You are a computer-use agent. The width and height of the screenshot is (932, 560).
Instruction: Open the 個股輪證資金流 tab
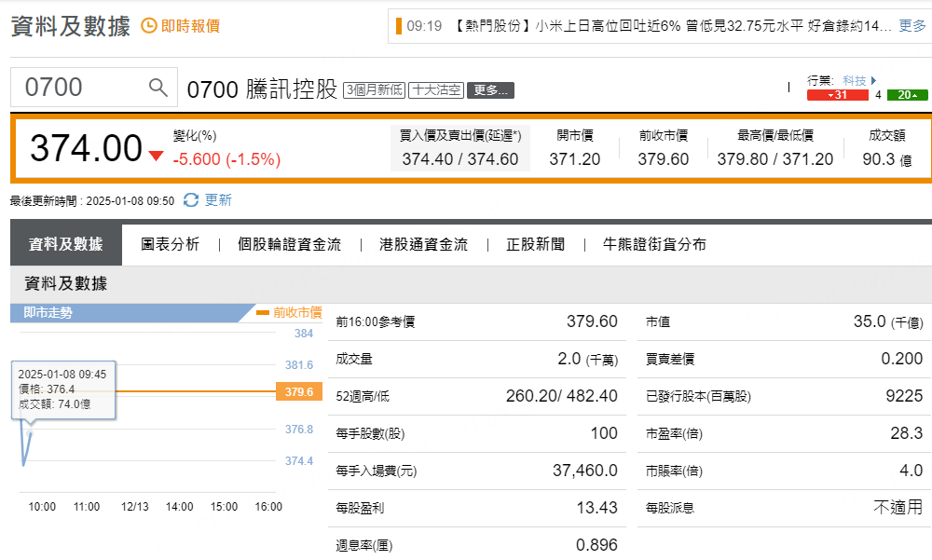(290, 244)
